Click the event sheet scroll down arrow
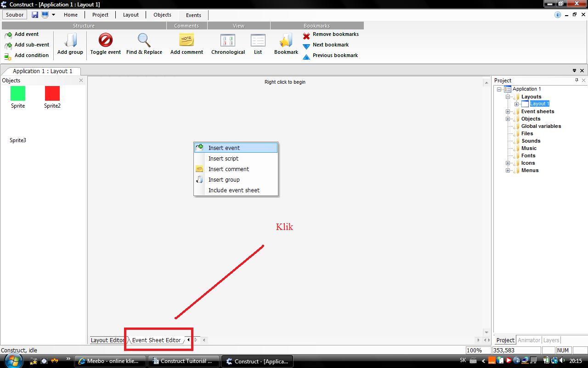Screen dimensions: 588x368 click(486, 332)
